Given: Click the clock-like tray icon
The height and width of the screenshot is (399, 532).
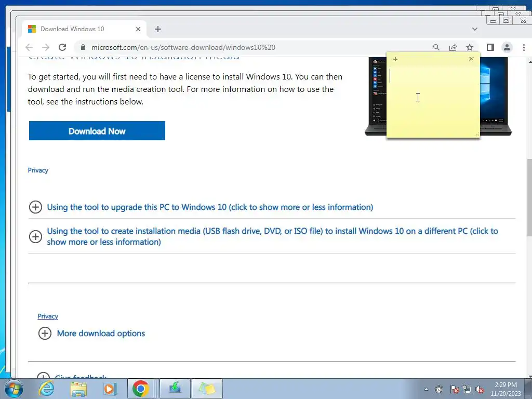Looking at the screenshot, I should (x=438, y=390).
